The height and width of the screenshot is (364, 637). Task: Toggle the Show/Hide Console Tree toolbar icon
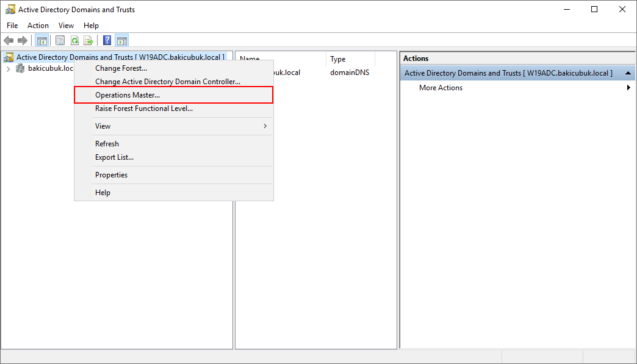point(42,41)
